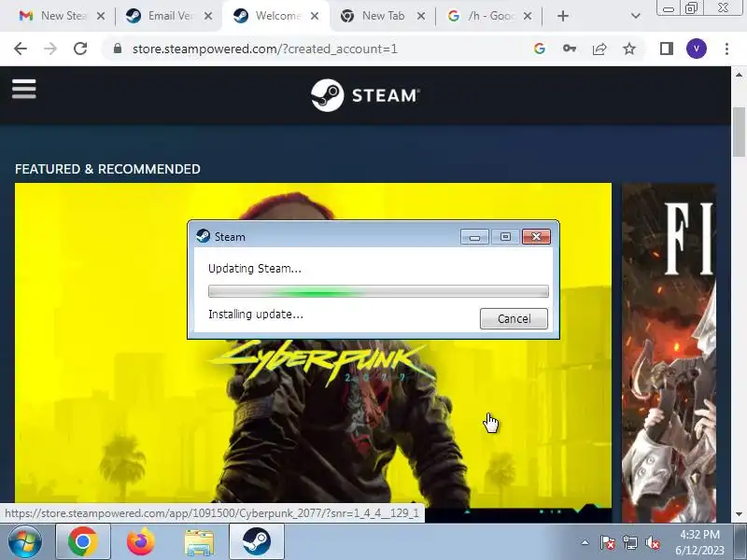The width and height of the screenshot is (747, 560).
Task: Close the Welcome Steam tab
Action: point(315,16)
